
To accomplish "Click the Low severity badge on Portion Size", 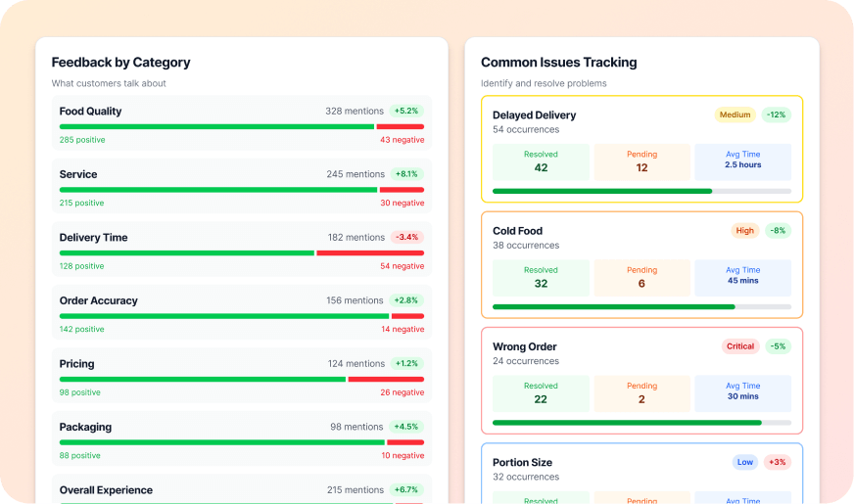I will [x=744, y=462].
